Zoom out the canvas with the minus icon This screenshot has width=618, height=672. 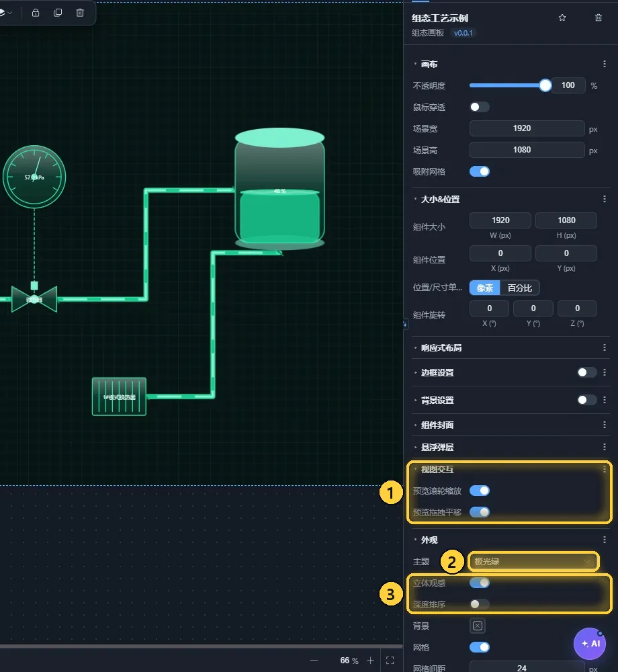[314, 661]
